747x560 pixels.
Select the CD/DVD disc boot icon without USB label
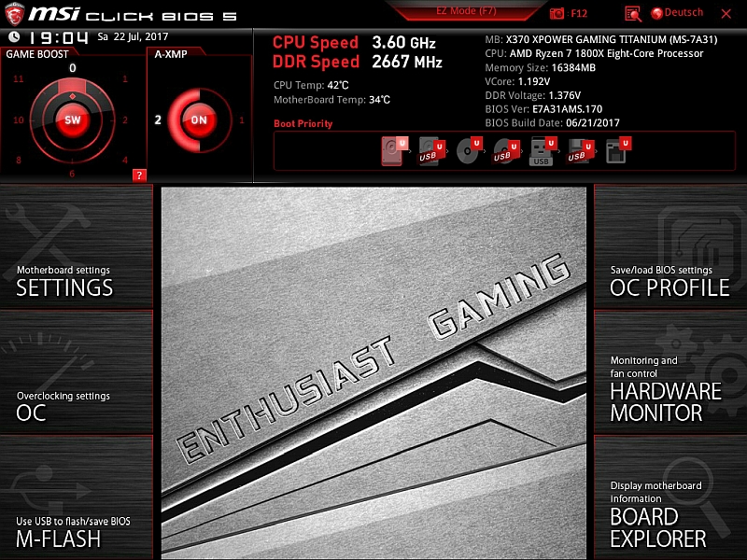(x=469, y=151)
